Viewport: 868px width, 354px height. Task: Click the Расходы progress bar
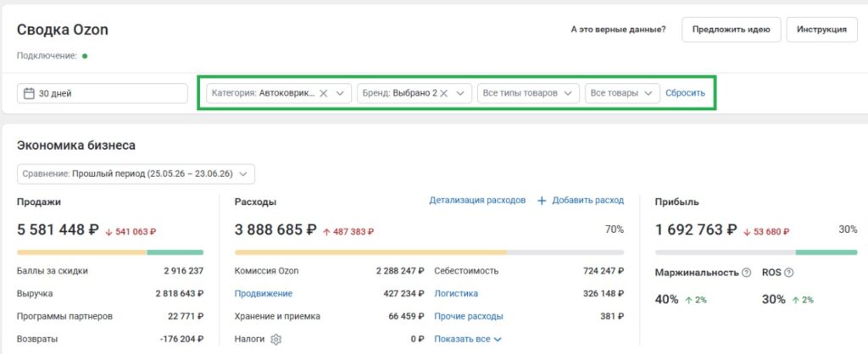pos(429,252)
